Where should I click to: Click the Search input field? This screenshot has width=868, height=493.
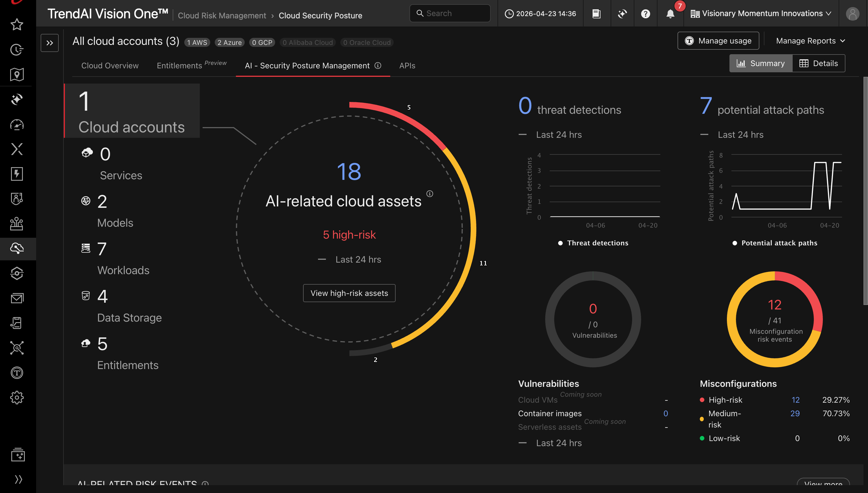[450, 13]
